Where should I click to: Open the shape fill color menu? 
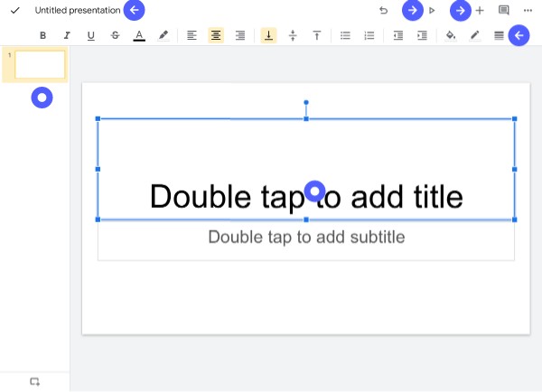tap(451, 35)
